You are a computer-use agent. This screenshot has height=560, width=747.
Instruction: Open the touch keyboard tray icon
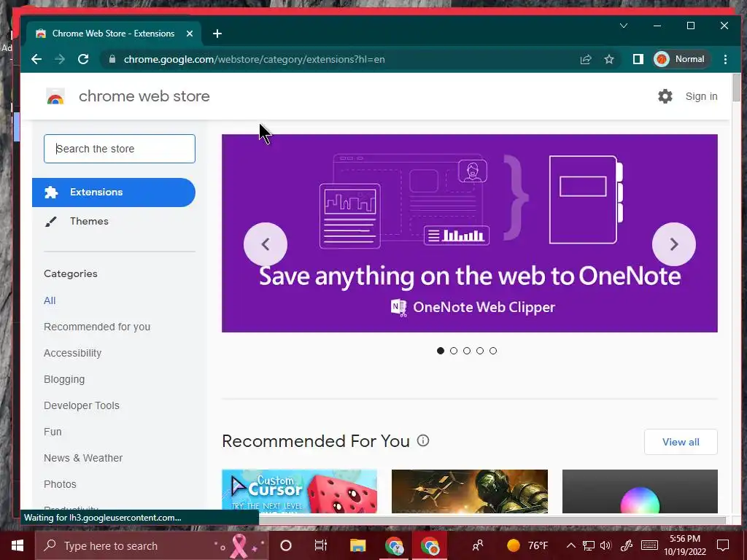coord(649,545)
